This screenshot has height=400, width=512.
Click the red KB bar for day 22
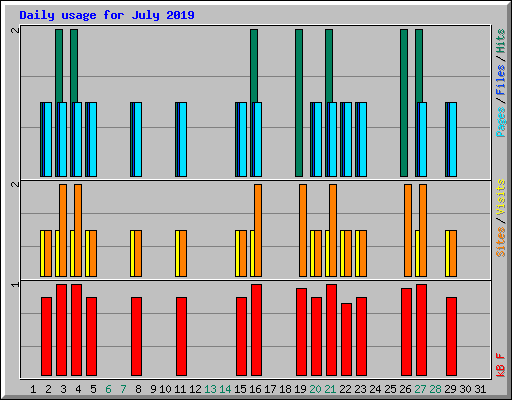click(346, 339)
